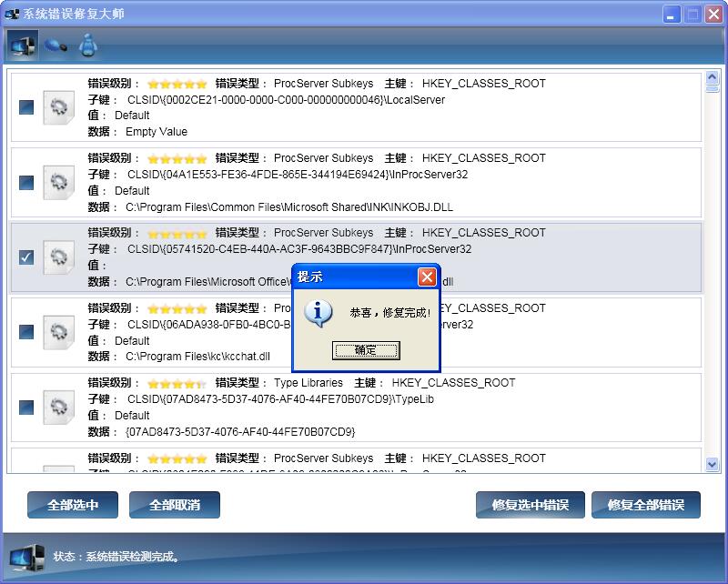
Task: Click gear icon of kcchat.dll entry
Action: [58, 332]
